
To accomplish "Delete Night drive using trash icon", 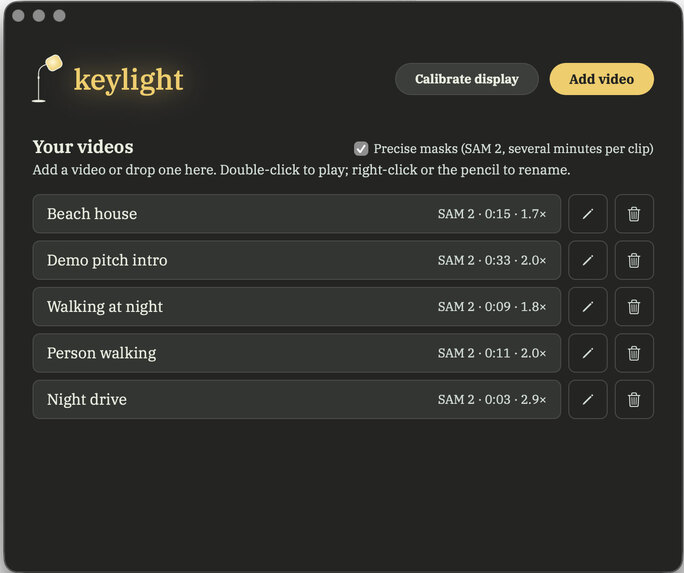I will (634, 399).
